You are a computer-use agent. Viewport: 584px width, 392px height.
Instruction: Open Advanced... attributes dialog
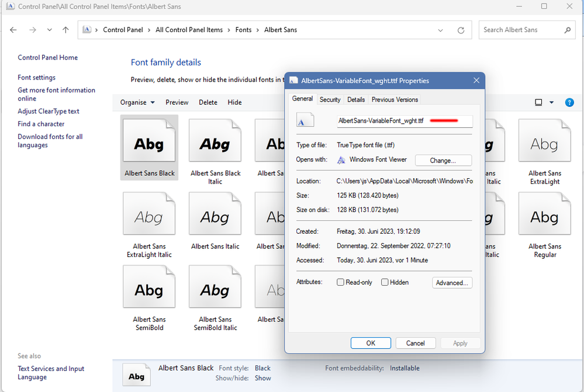452,283
